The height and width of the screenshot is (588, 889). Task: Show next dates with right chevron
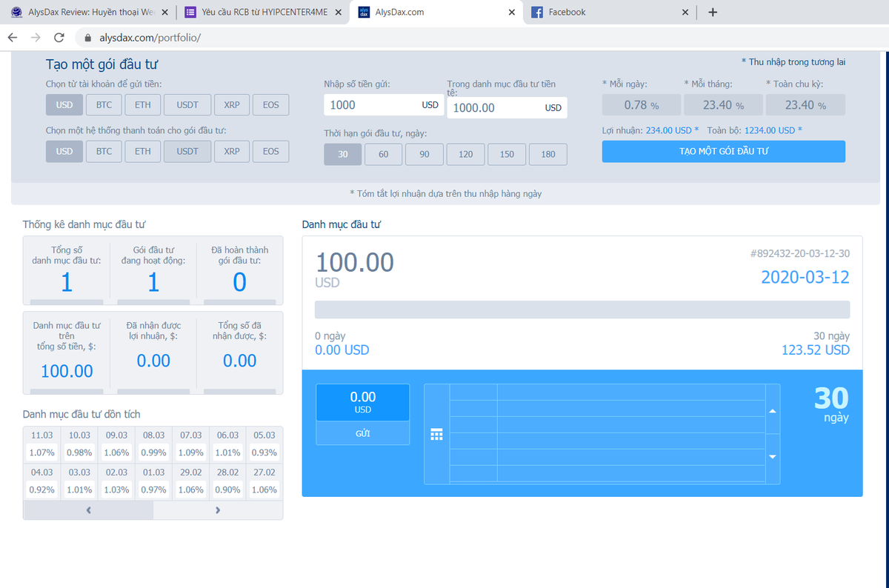[218, 510]
